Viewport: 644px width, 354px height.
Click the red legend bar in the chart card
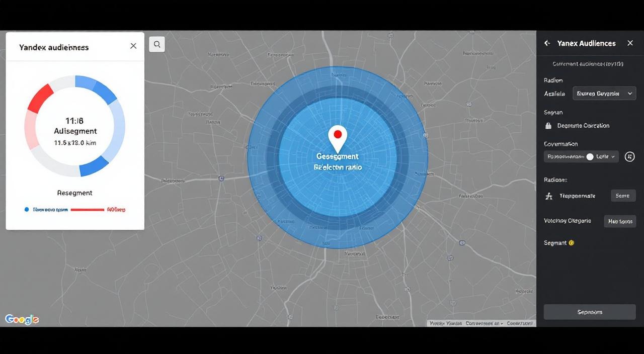[x=87, y=209]
